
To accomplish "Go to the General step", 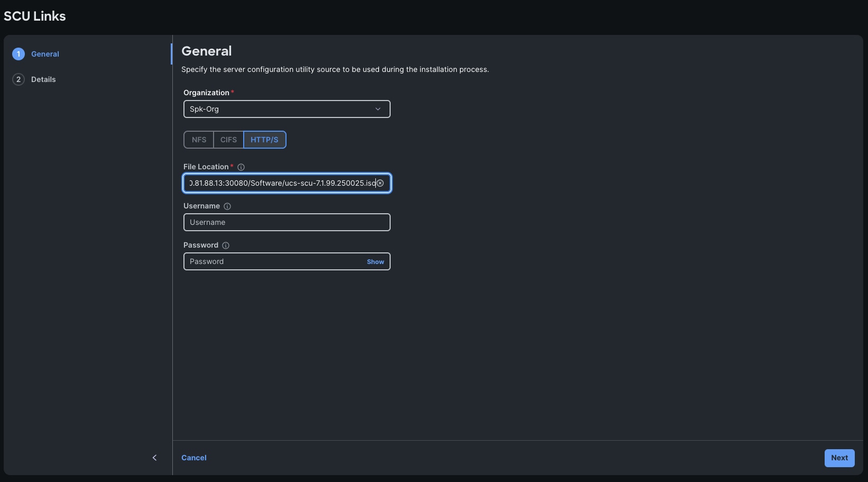I will coord(45,53).
